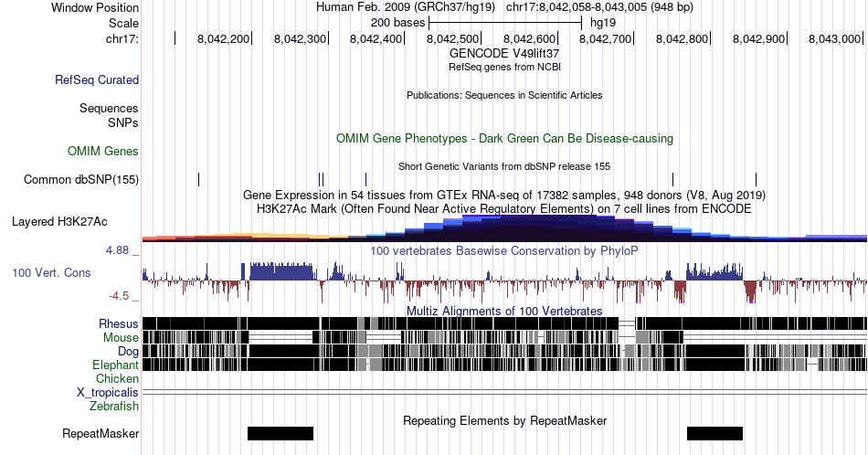The height and width of the screenshot is (455, 868).
Task: Click the left RepeatMasker block
Action: [x=281, y=433]
